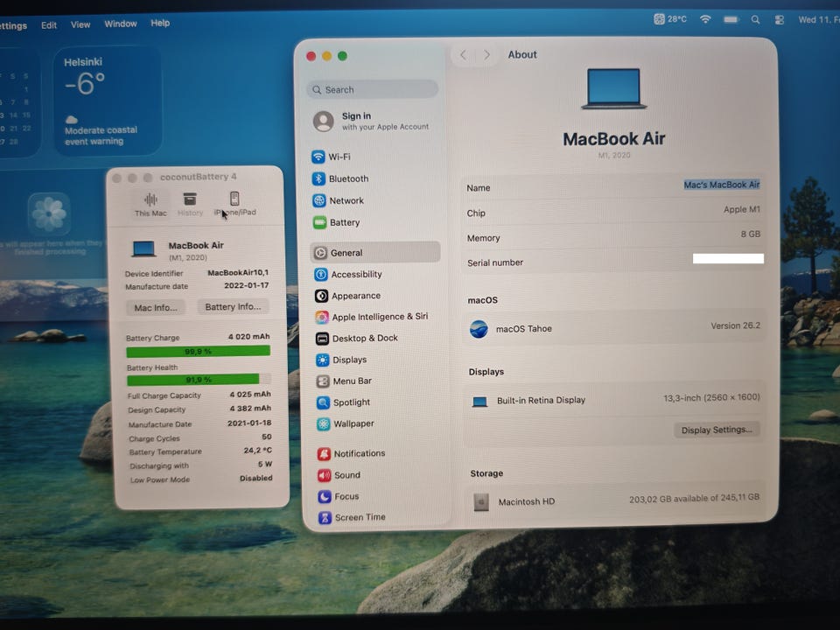Go back in System Settings
840x630 pixels.
(x=464, y=54)
